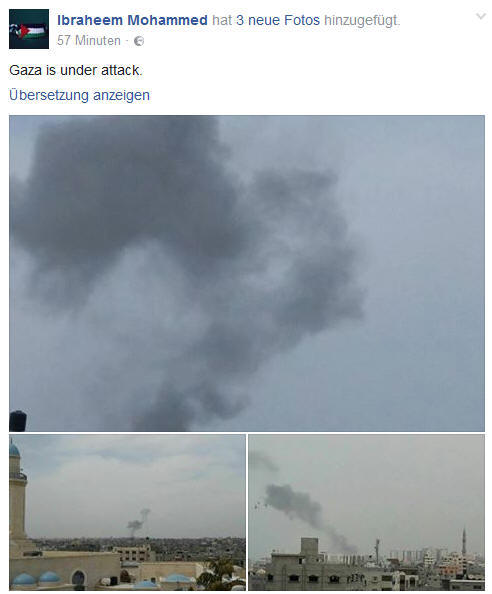The image size is (492, 594).
Task: Click the black water tank in large photo
Action: [x=18, y=421]
